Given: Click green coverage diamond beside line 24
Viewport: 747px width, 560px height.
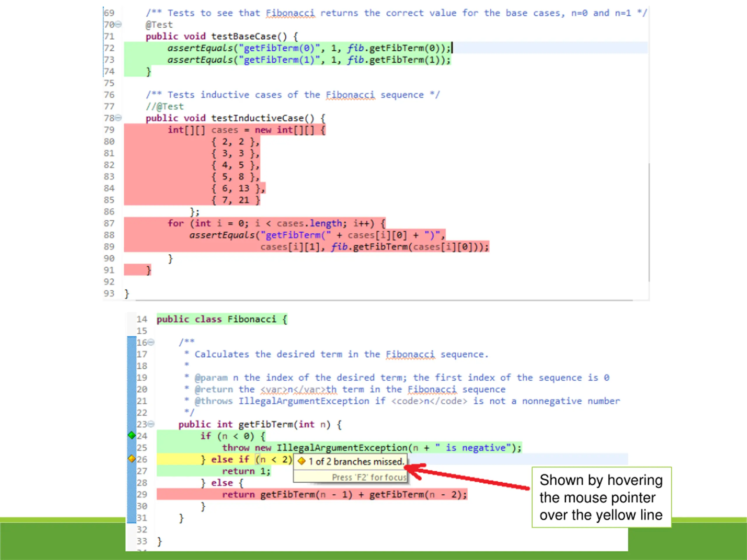Looking at the screenshot, I should pos(132,435).
